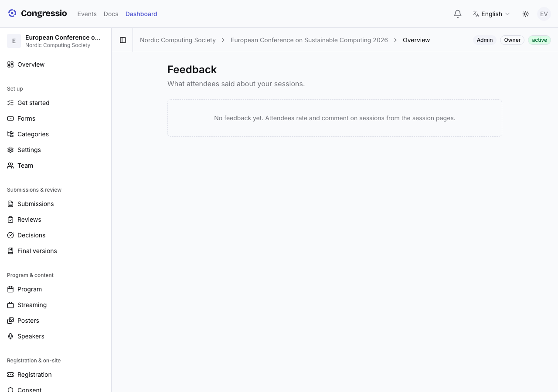Click the Team people icon
558x392 pixels.
tap(10, 166)
